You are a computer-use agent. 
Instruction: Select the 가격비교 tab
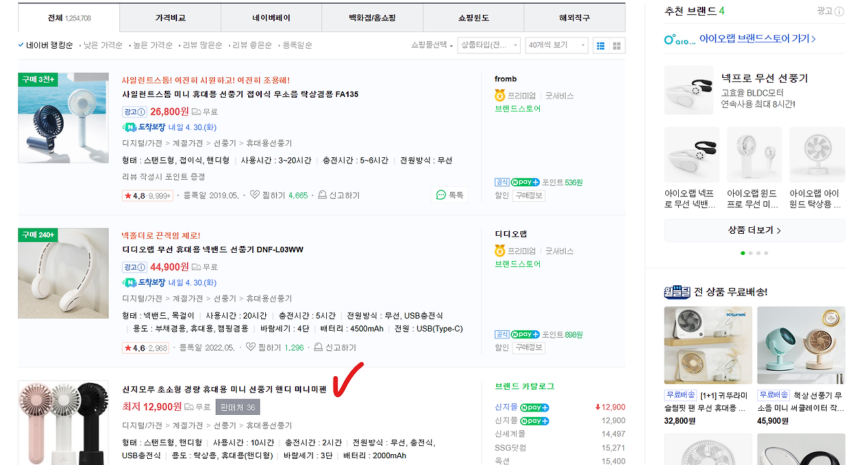point(170,18)
